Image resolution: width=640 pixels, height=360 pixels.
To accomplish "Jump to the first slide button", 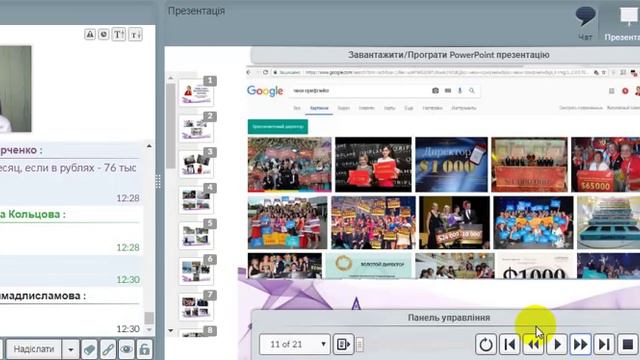I will click(510, 344).
